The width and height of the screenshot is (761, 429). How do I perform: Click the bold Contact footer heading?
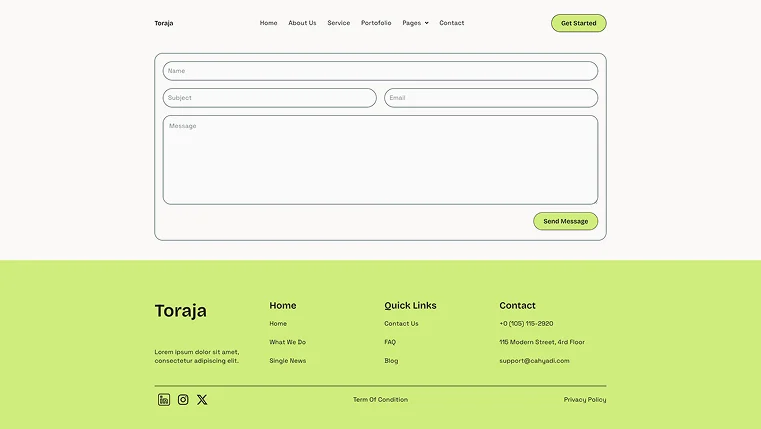pos(517,305)
